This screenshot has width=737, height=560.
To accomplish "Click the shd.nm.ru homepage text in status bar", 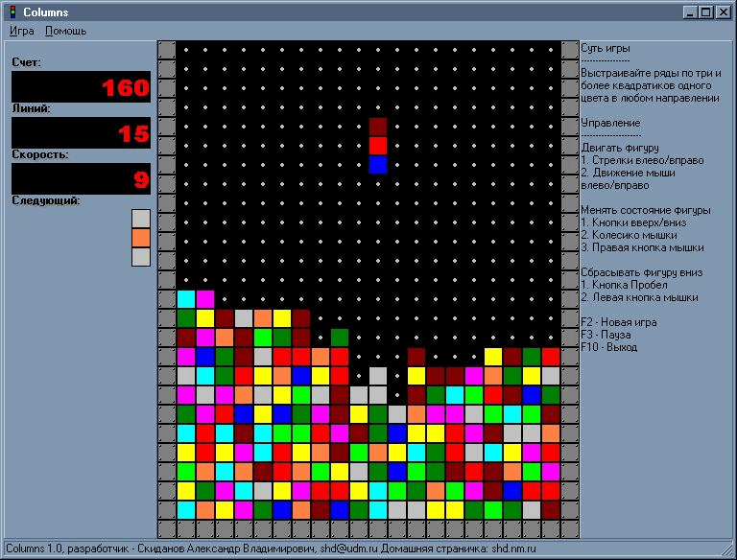I will (x=507, y=549).
